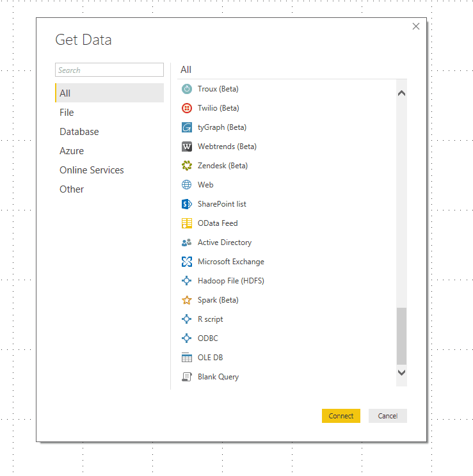Pick OData Feed label text
This screenshot has width=473, height=476.
(x=218, y=223)
